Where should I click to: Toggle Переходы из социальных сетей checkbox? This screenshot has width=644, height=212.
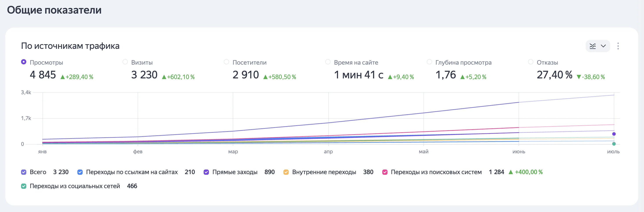click(24, 186)
